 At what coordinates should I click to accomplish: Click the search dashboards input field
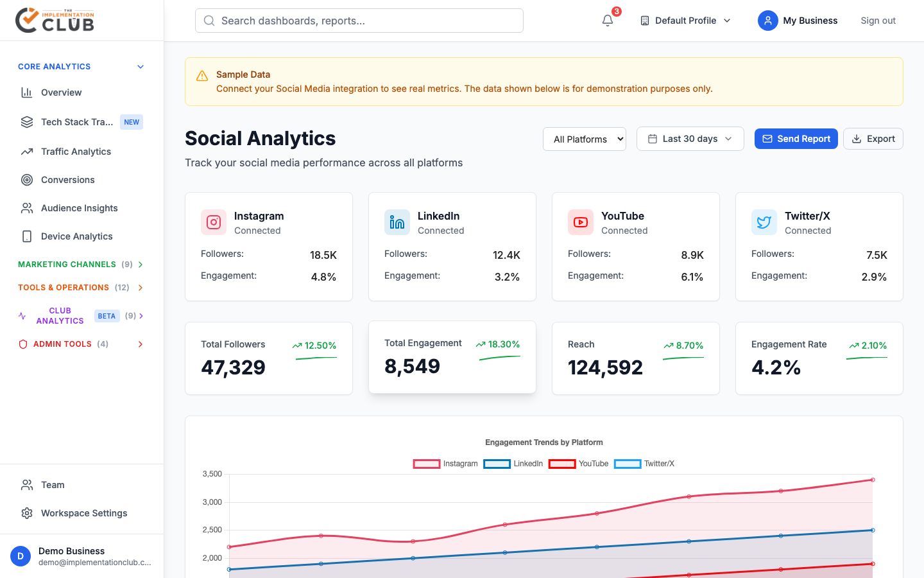[359, 21]
